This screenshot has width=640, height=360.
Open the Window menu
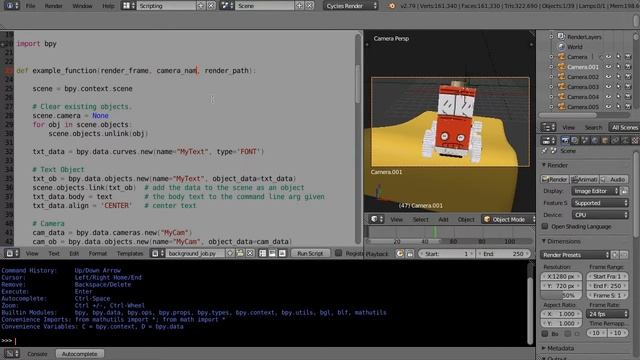[82, 6]
